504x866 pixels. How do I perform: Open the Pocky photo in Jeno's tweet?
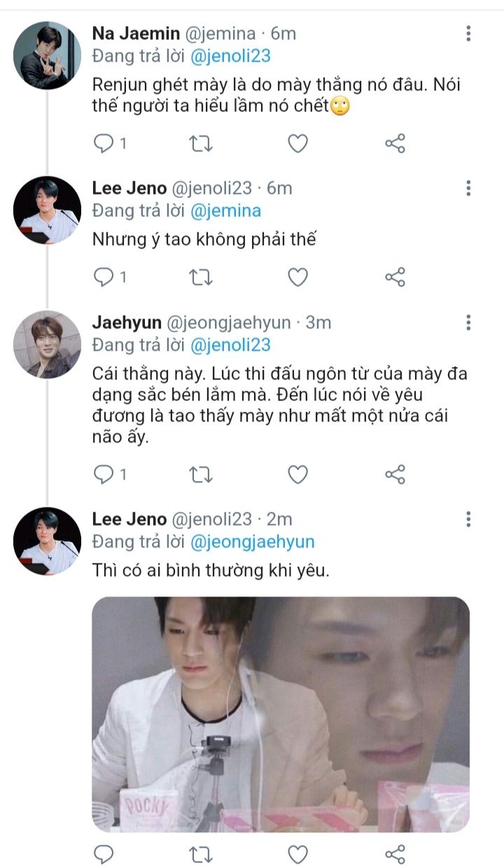[281, 714]
